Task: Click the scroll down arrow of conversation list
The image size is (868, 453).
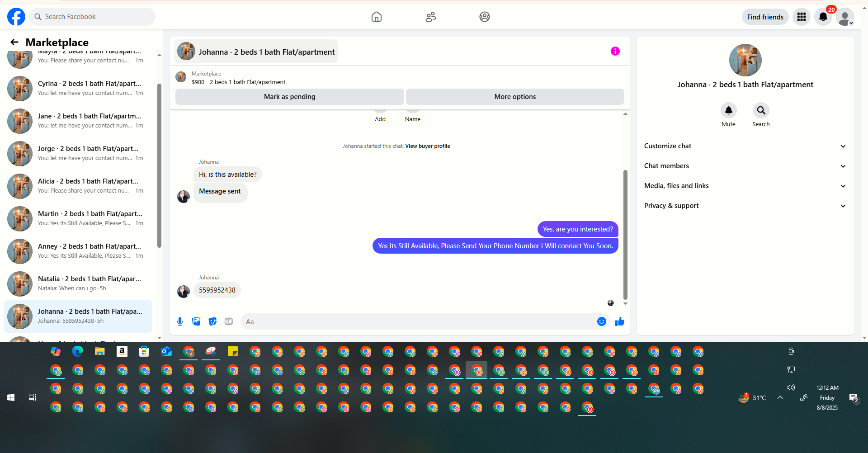Action: pos(159,338)
